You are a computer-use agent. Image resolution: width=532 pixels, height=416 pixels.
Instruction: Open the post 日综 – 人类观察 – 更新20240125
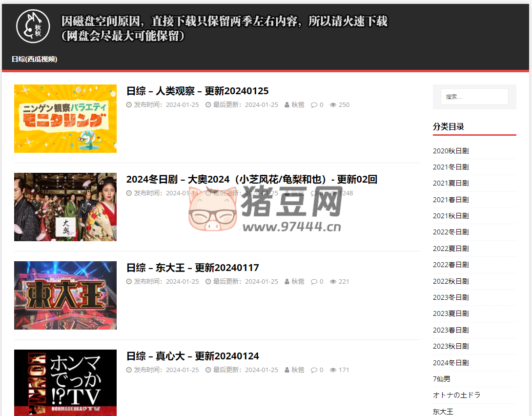[x=197, y=91]
